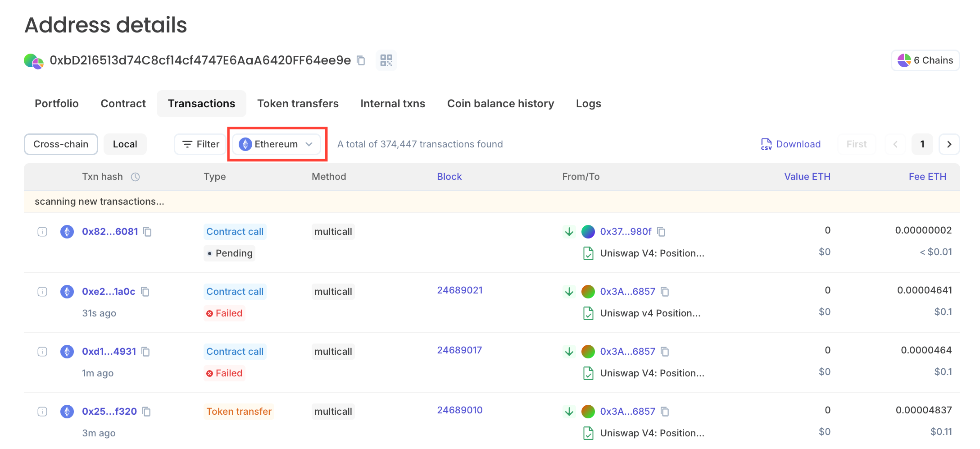Click the address identicon next to 0x3A...6857 in block 24689017 row
The width and height of the screenshot is (980, 449).
(588, 352)
